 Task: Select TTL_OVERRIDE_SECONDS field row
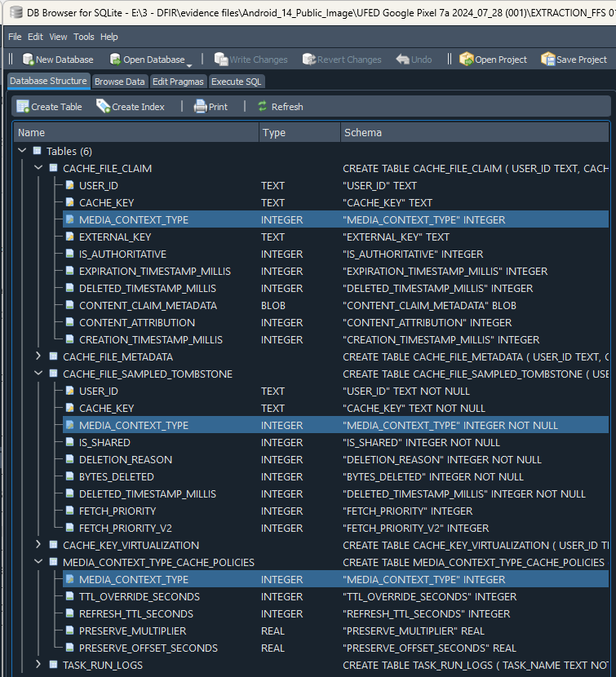click(335, 597)
